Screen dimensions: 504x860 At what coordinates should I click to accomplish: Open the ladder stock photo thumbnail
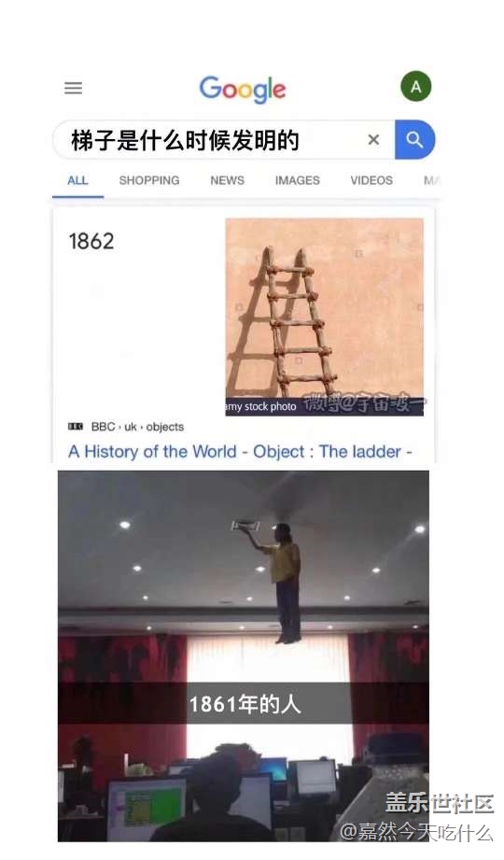(324, 317)
